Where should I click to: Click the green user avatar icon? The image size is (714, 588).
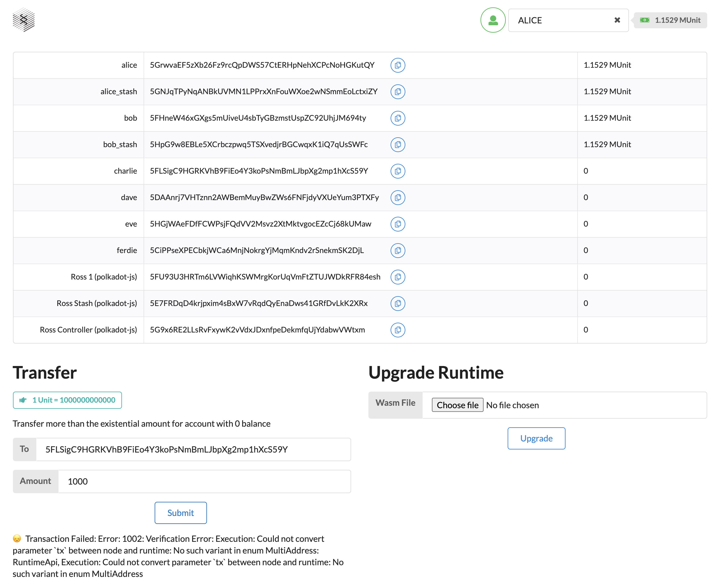tap(493, 20)
